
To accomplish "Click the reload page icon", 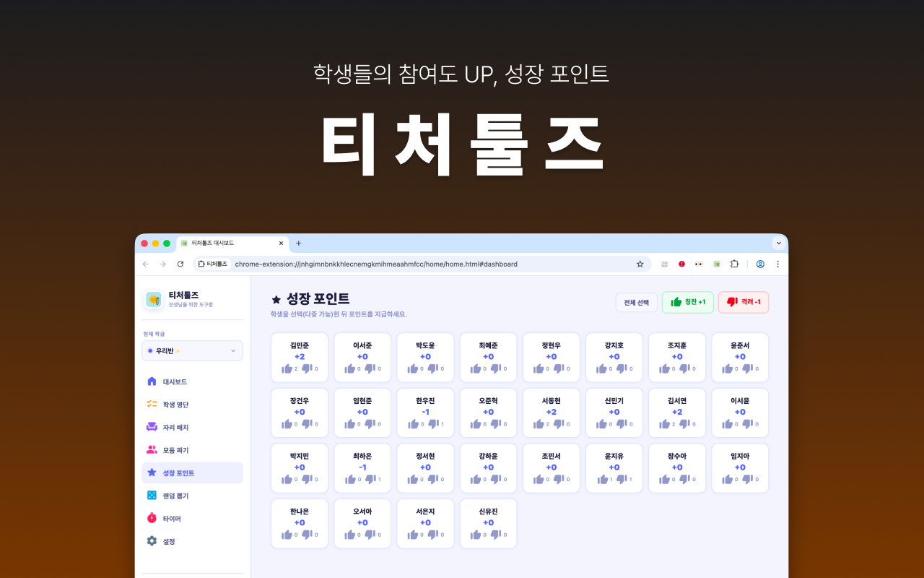I will click(x=180, y=264).
